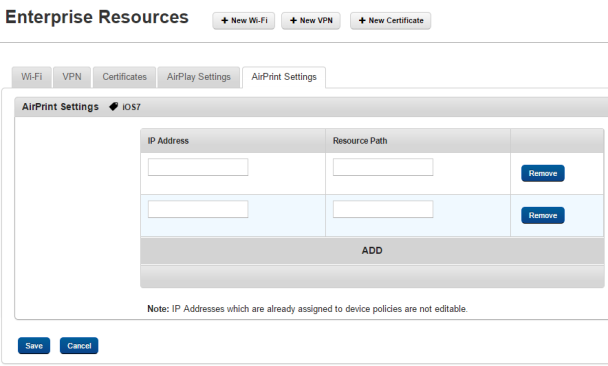
Task: Remove the second AirPrint entry row
Action: (542, 215)
